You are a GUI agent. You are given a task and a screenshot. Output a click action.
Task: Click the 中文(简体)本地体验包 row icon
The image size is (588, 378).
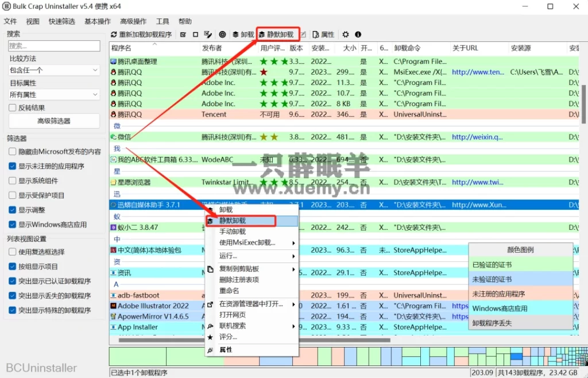click(x=113, y=250)
